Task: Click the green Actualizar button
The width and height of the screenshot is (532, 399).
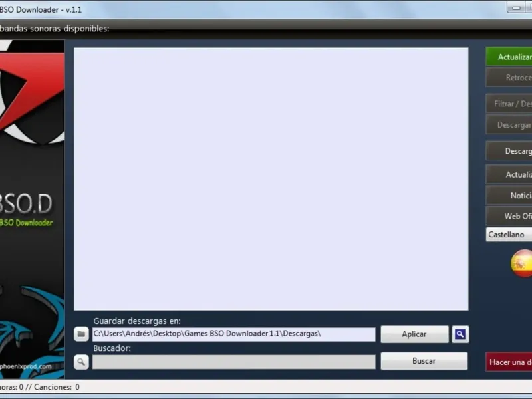Action: (509, 57)
